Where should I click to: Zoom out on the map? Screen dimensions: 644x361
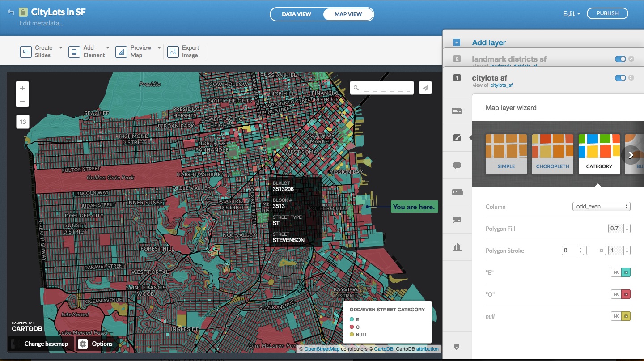22,101
